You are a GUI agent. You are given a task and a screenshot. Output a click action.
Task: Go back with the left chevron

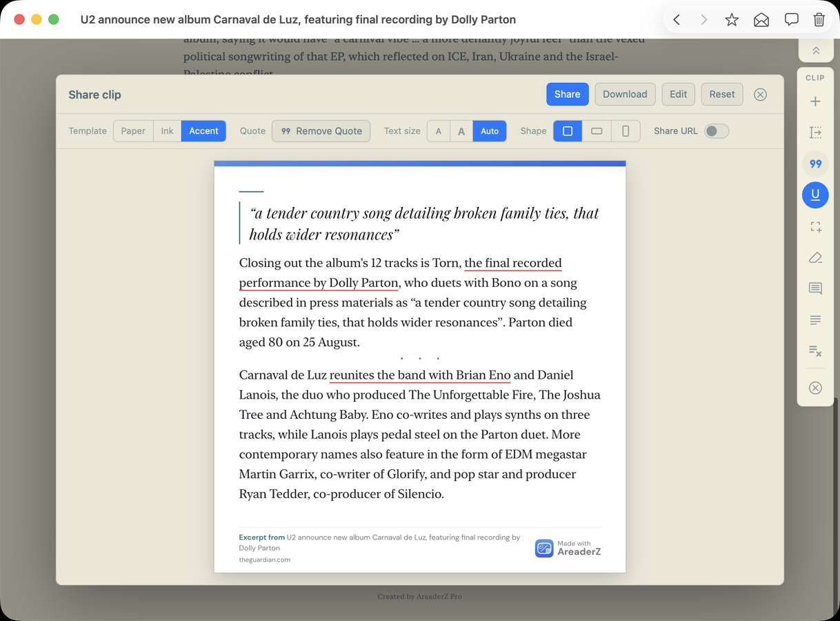(x=677, y=20)
